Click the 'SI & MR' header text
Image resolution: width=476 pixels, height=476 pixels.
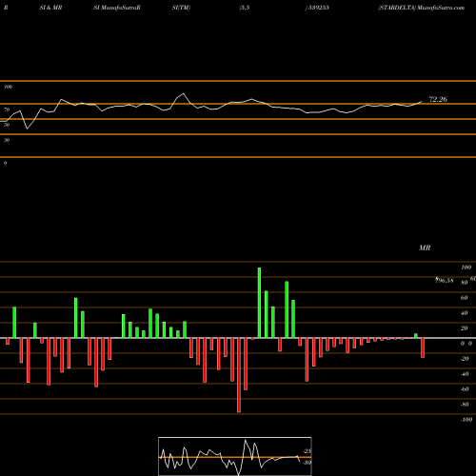coord(50,8)
